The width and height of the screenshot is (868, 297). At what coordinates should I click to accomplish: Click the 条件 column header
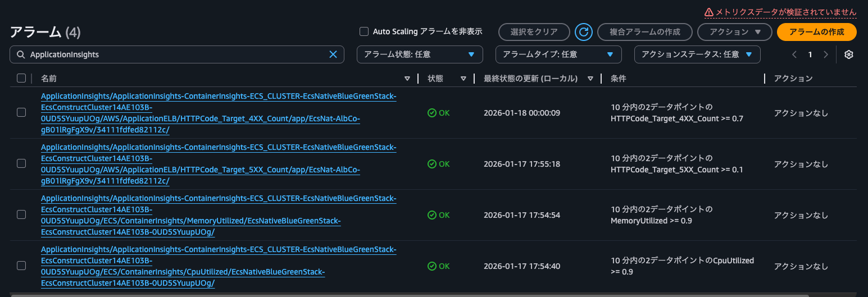[x=619, y=79]
